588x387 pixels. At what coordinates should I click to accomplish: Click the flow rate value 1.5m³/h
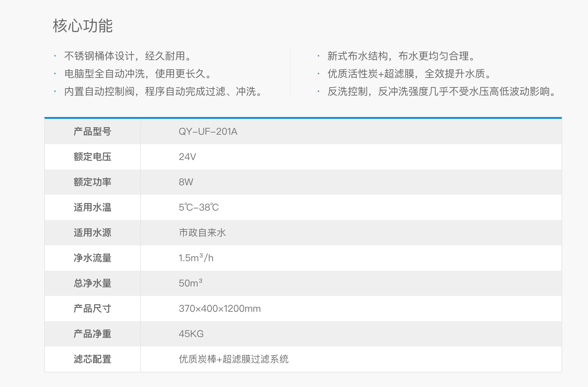[x=196, y=258]
